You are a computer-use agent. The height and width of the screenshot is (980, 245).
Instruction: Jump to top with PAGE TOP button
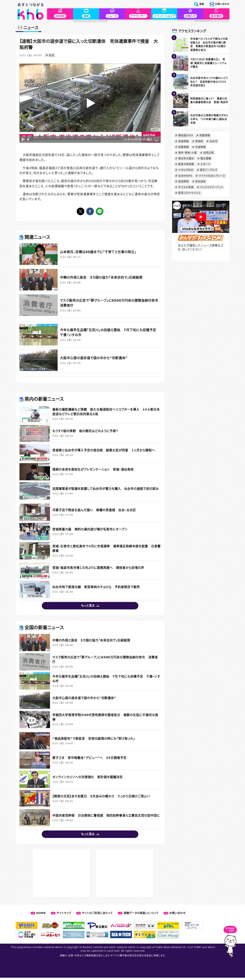coord(230,929)
